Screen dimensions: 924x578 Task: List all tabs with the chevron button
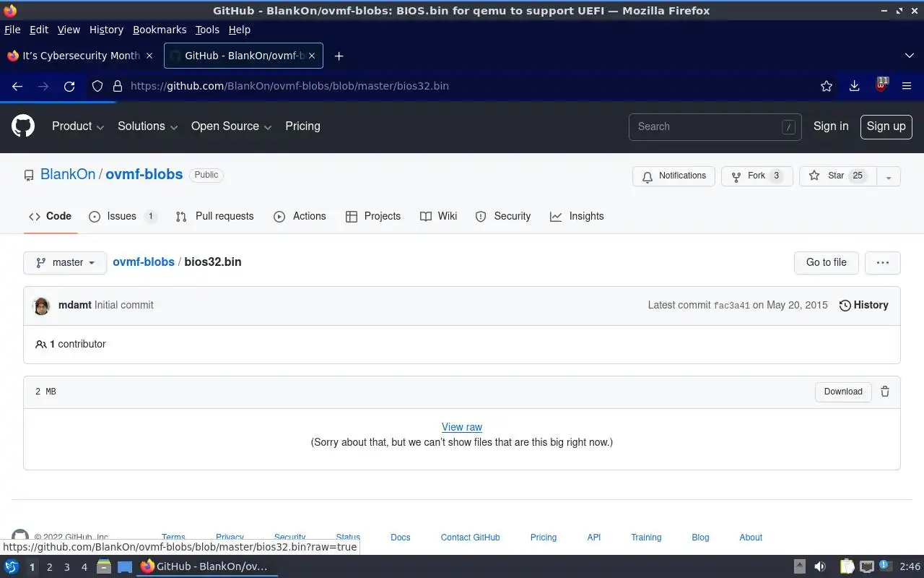tap(910, 56)
